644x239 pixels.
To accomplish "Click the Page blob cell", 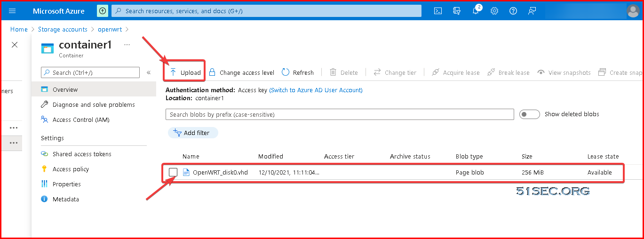I will (x=470, y=172).
